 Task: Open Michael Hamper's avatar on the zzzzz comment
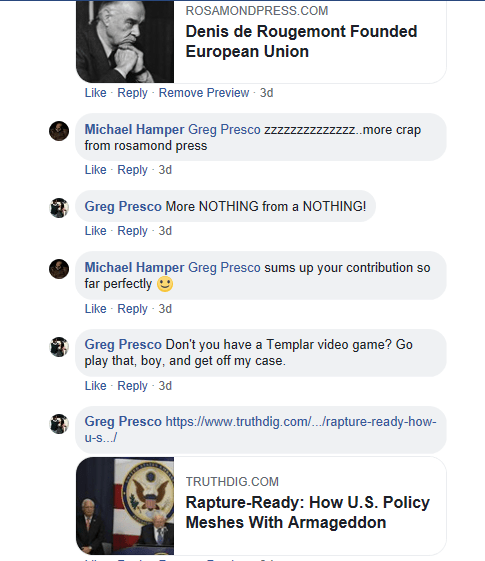(59, 131)
